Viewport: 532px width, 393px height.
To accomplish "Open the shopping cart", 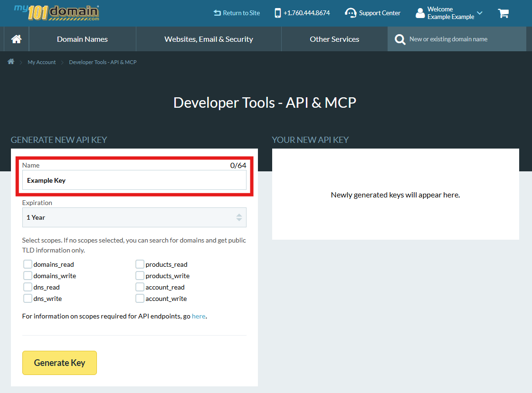I will (x=503, y=13).
